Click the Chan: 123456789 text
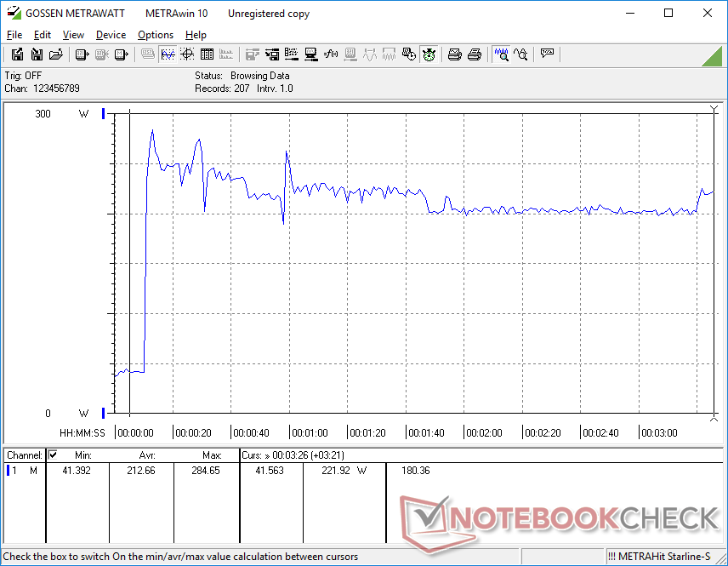This screenshot has height=566, width=728. [43, 89]
